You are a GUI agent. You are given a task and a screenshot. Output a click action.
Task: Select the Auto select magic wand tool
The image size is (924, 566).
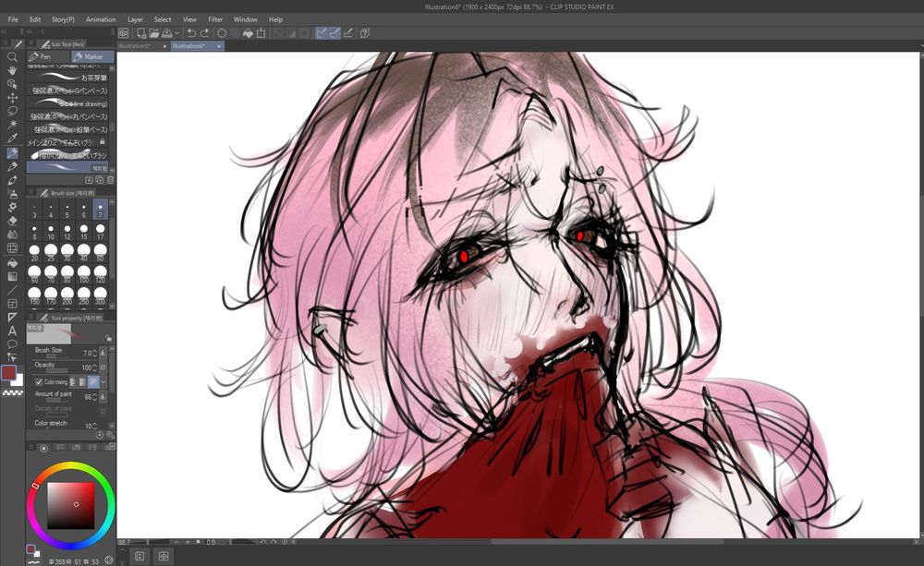(12, 125)
